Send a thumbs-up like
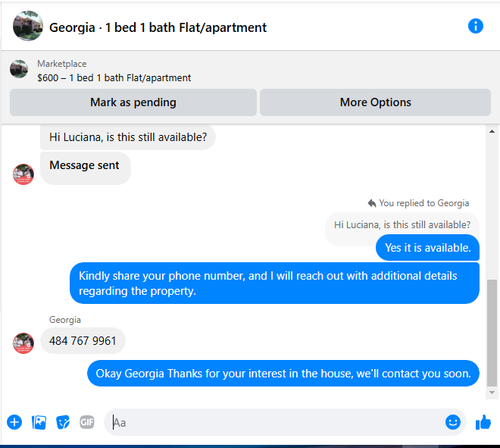The height and width of the screenshot is (448, 500). [483, 422]
